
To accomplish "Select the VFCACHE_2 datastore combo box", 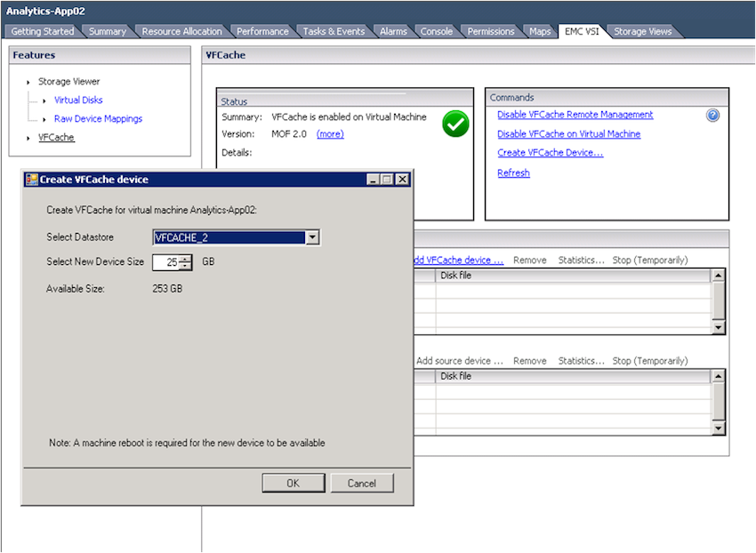I will click(x=236, y=237).
